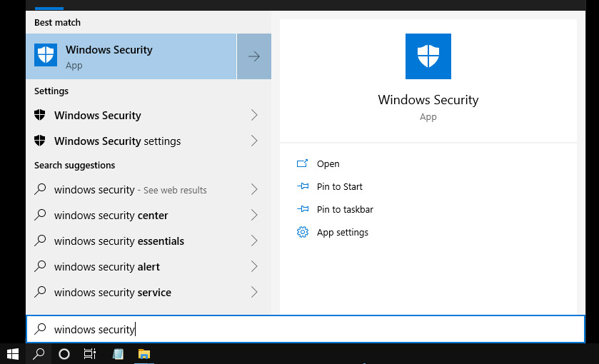Expand chevron for Windows Security settings result

tap(254, 141)
